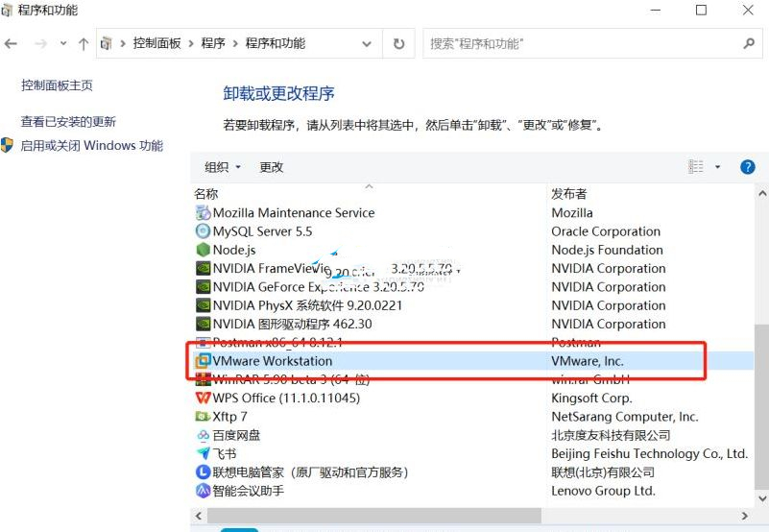The width and height of the screenshot is (769, 532).
Task: Click the 百度网盘 icon
Action: [x=203, y=435]
